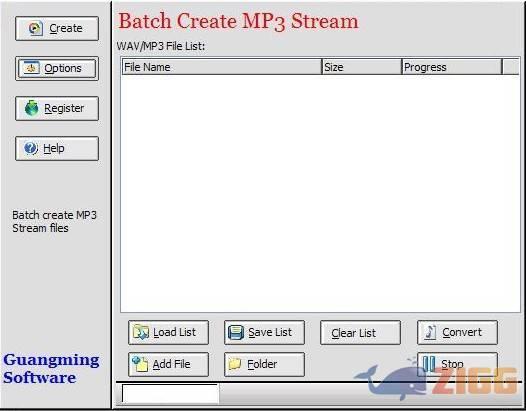Open the Guangming Software link
The width and height of the screenshot is (526, 411).
tap(51, 368)
